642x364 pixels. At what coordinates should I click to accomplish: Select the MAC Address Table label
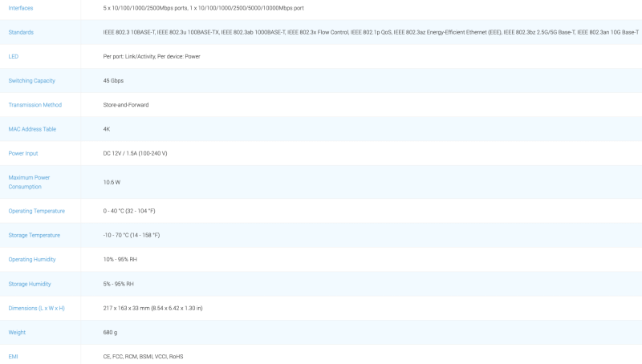click(32, 129)
